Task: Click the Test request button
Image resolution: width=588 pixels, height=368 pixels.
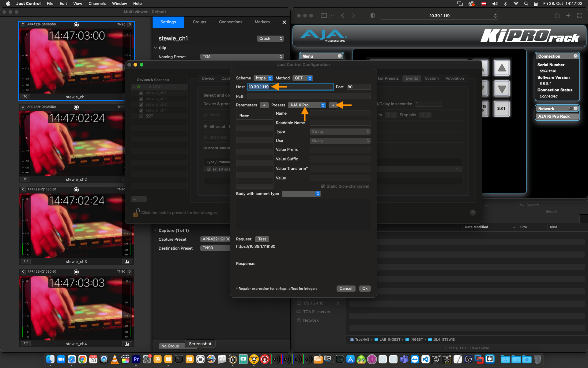Action: (262, 239)
